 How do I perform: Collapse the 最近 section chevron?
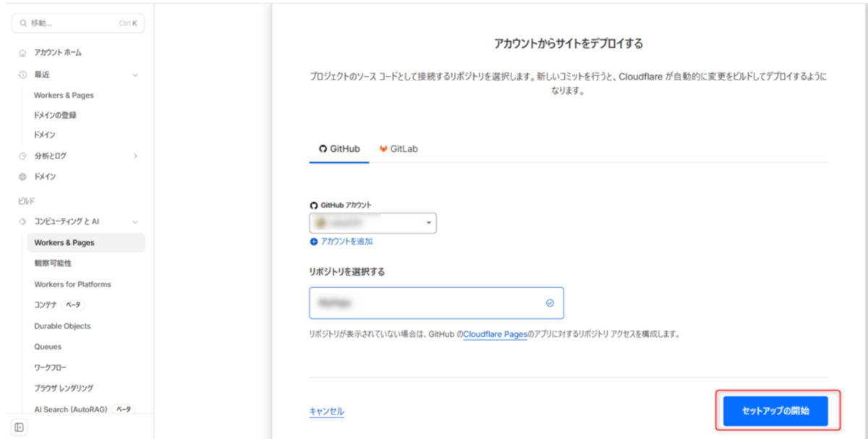[135, 74]
